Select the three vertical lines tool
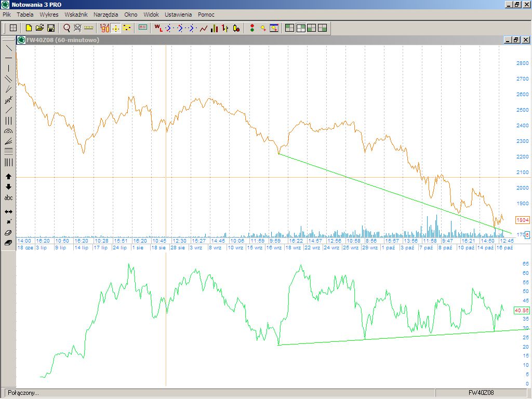532x399 pixels. (8, 121)
